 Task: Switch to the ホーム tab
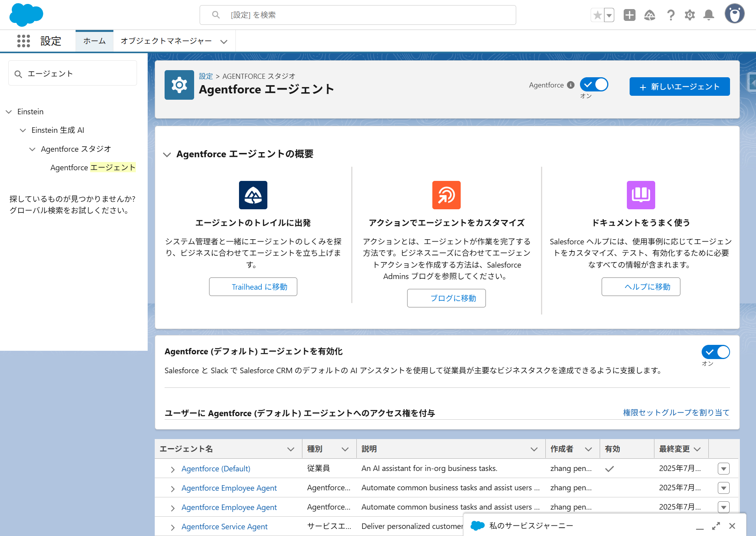pos(94,41)
